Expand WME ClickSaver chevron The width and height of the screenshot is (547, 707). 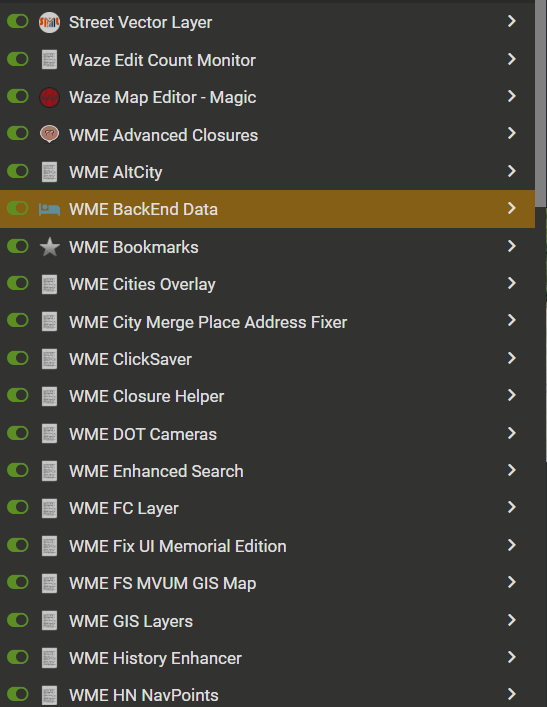pos(511,358)
